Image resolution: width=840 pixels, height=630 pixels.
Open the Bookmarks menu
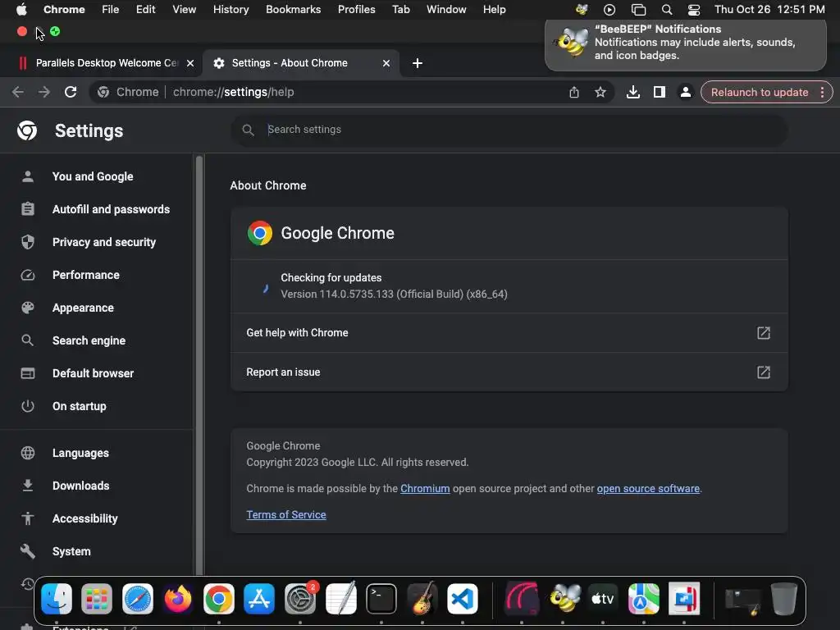tap(294, 9)
